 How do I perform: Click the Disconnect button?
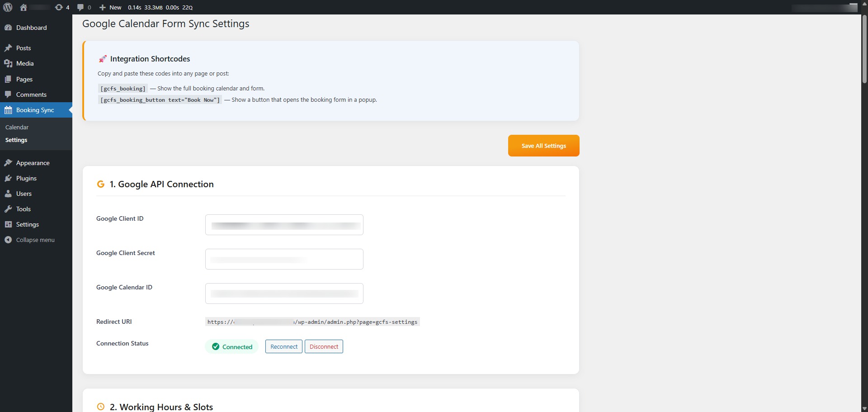pos(324,346)
